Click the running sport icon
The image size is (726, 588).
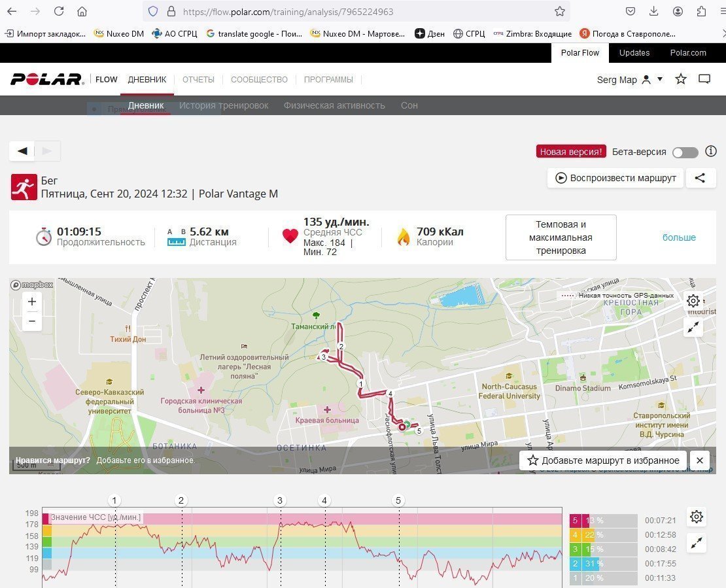pos(24,187)
